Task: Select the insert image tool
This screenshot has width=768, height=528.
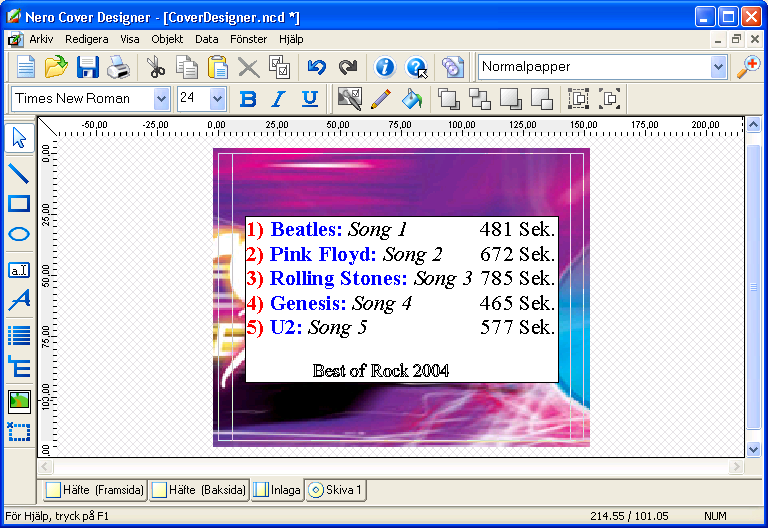Action: click(x=19, y=402)
